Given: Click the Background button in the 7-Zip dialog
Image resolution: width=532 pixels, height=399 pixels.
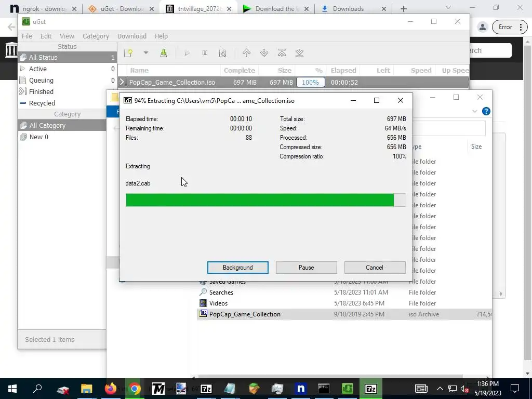Looking at the screenshot, I should pyautogui.click(x=238, y=268).
